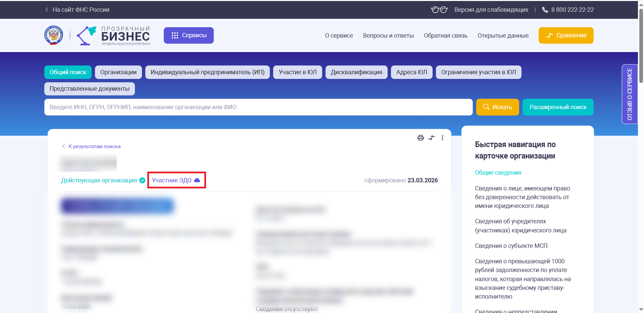
Task: Open Расширенный поиск
Action: point(558,107)
